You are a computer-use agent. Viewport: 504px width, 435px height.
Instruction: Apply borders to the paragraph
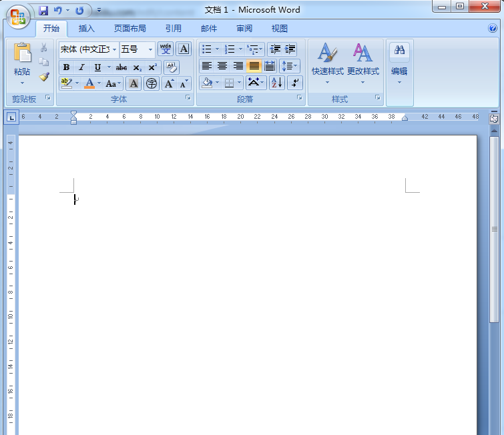click(x=229, y=83)
